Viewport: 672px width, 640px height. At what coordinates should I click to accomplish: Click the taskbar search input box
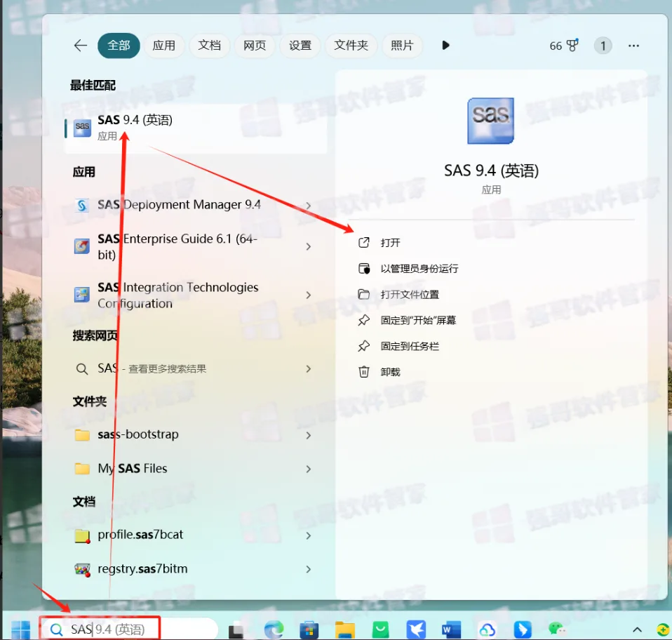pyautogui.click(x=128, y=629)
